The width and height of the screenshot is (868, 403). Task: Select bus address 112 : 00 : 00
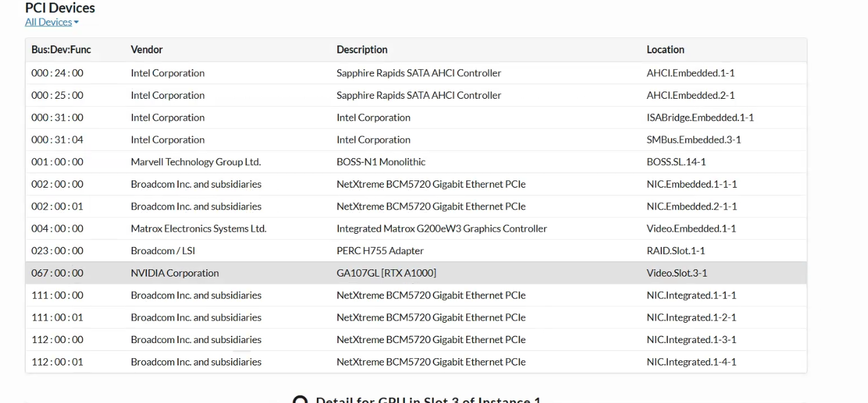57,340
